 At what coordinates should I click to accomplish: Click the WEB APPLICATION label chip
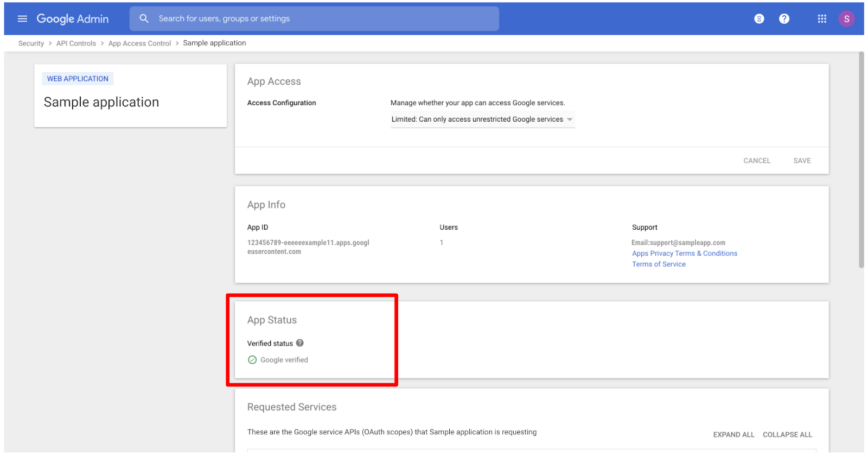(78, 79)
